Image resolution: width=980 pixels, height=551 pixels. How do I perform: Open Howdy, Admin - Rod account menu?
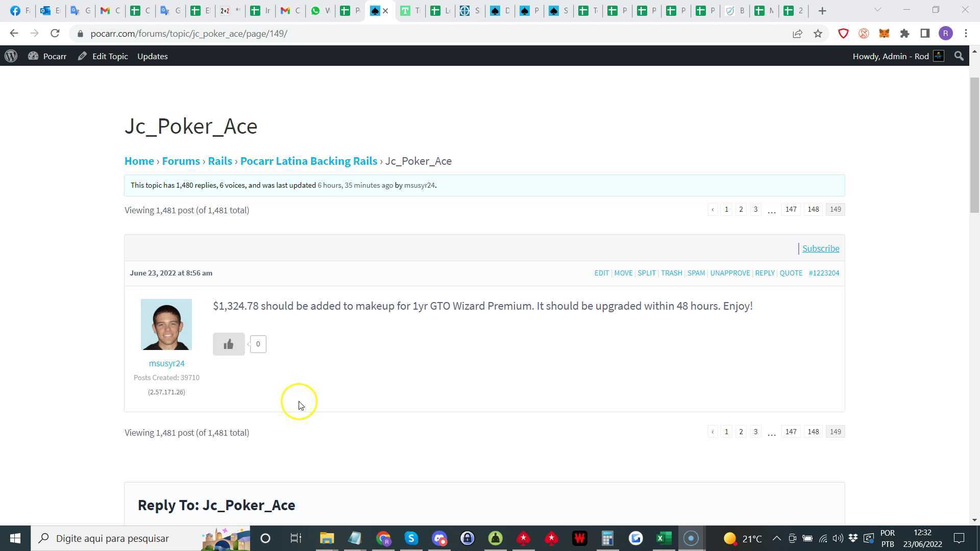(x=898, y=56)
